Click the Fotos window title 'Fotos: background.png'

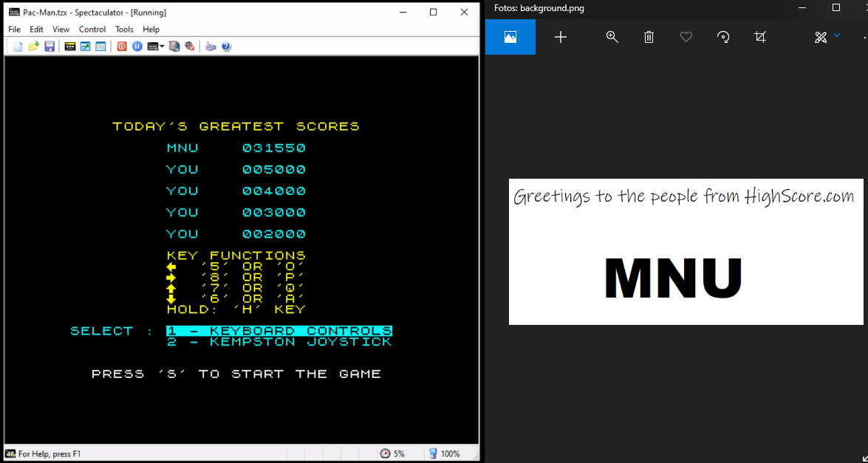[539, 8]
